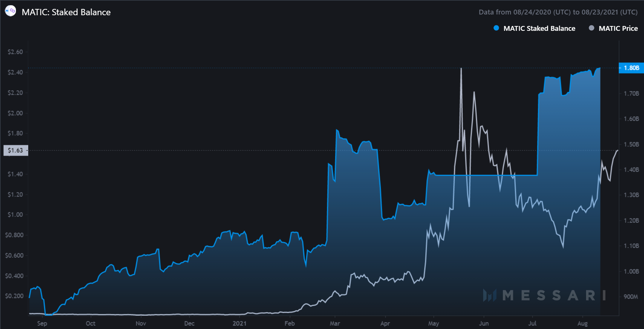644x329 pixels.
Task: Click the 2021 label on the time axis
Action: [x=240, y=323]
